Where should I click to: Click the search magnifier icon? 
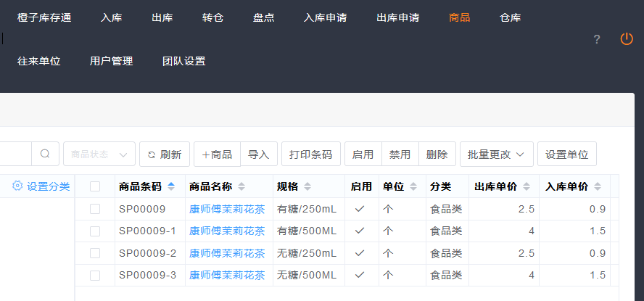pos(45,154)
